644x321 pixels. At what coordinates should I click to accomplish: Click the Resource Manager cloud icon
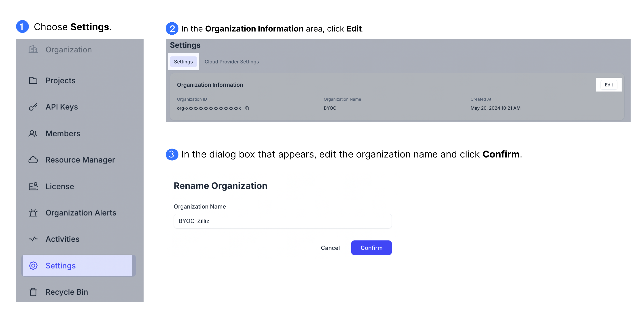point(33,160)
